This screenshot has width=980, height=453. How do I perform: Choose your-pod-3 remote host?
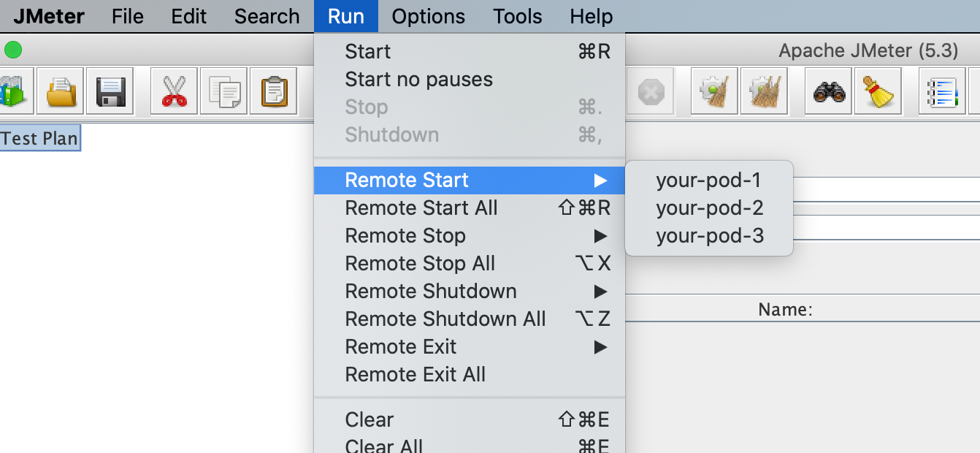pyautogui.click(x=709, y=236)
